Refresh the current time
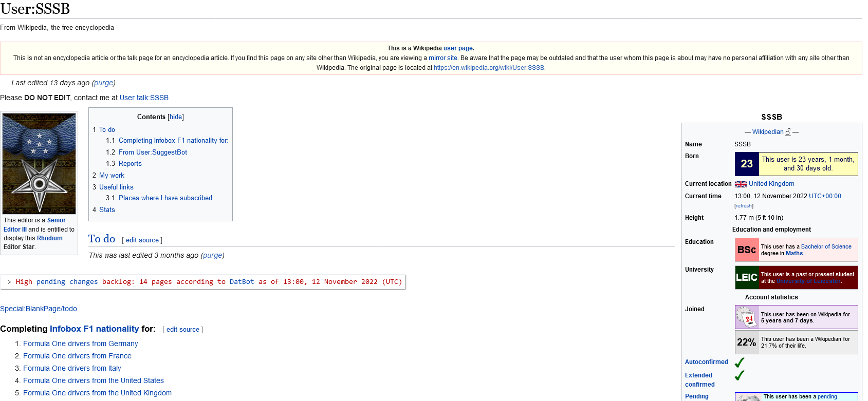This screenshot has width=868, height=401. (744, 206)
